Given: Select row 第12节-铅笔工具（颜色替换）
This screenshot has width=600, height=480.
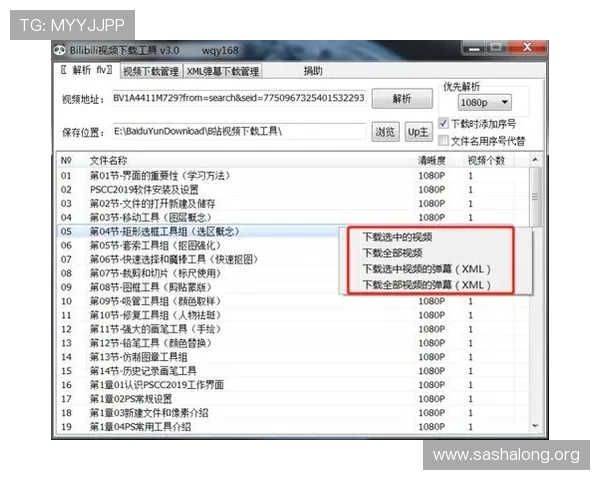Looking at the screenshot, I should pyautogui.click(x=293, y=343).
